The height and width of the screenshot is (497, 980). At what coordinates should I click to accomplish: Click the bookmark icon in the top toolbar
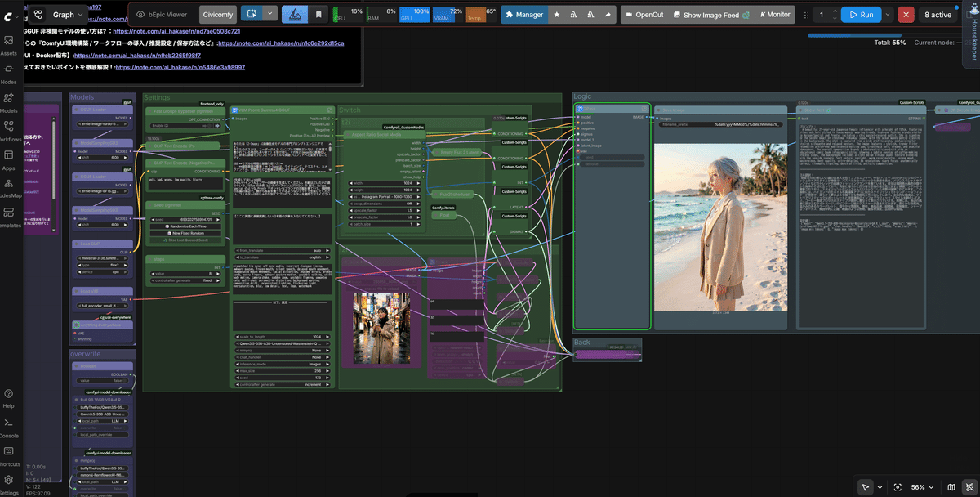pos(318,14)
